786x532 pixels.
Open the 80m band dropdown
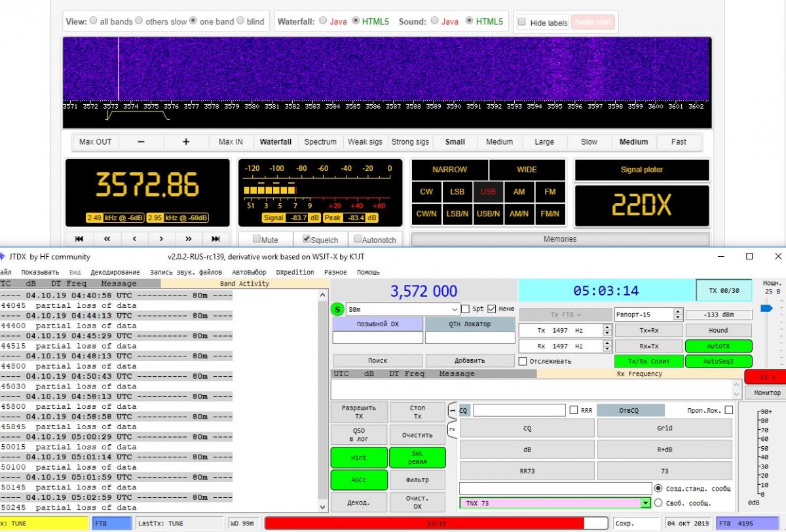tap(455, 309)
